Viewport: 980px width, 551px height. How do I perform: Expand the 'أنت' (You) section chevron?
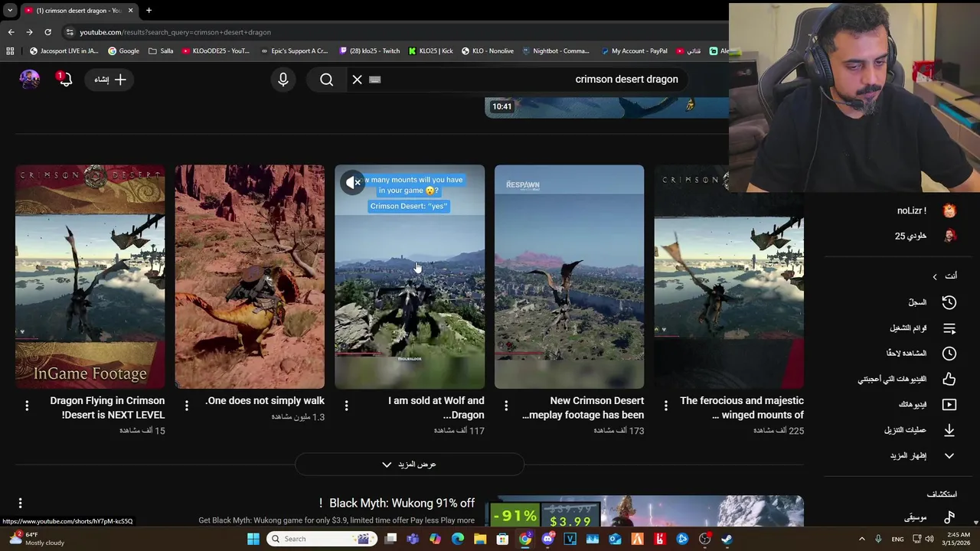tap(935, 276)
